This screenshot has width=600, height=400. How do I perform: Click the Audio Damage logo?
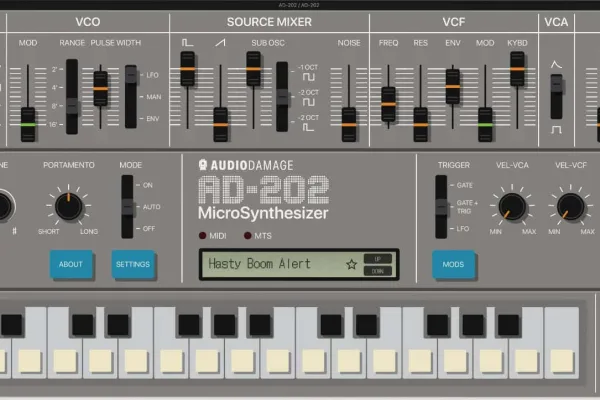pyautogui.click(x=246, y=165)
